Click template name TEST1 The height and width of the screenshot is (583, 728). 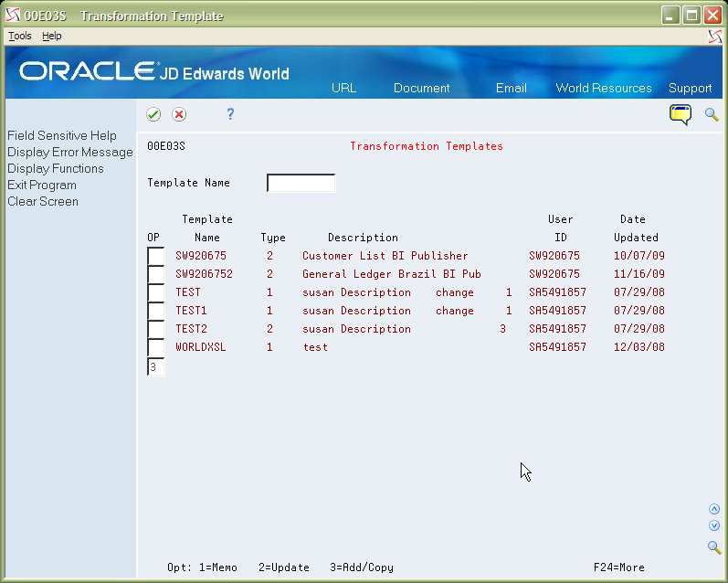(x=191, y=311)
